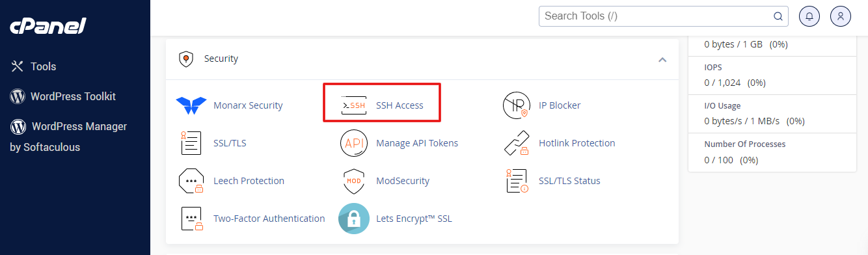Open the notifications bell
The width and height of the screenshot is (868, 255).
pos(809,16)
